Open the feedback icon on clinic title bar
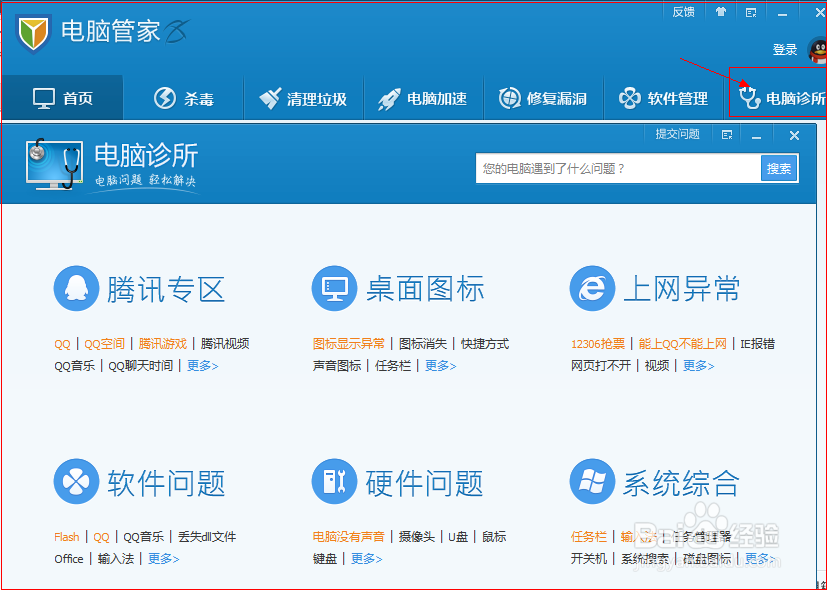 727,134
